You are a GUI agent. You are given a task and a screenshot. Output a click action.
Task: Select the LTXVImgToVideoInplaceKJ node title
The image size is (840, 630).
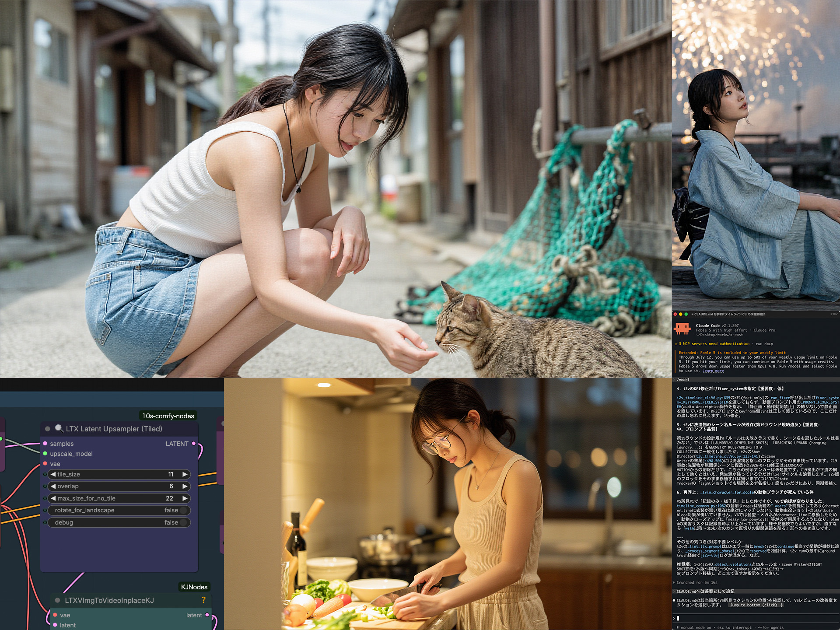pos(109,600)
